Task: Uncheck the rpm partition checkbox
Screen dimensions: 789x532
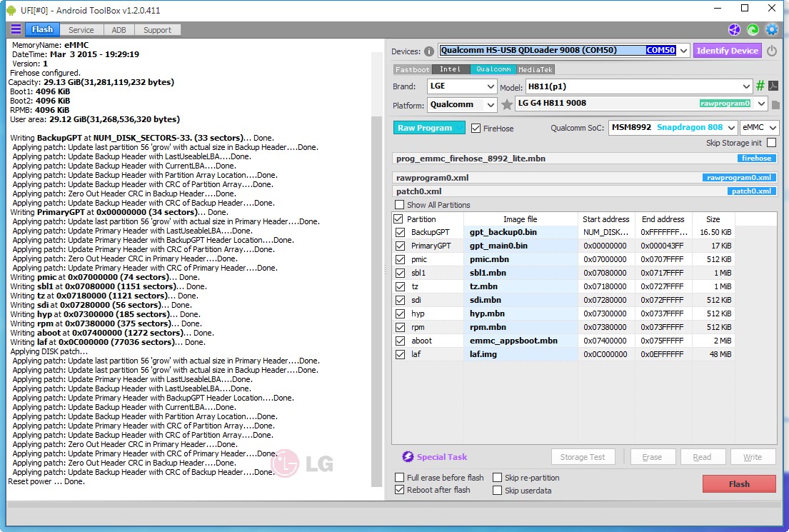Action: [400, 327]
